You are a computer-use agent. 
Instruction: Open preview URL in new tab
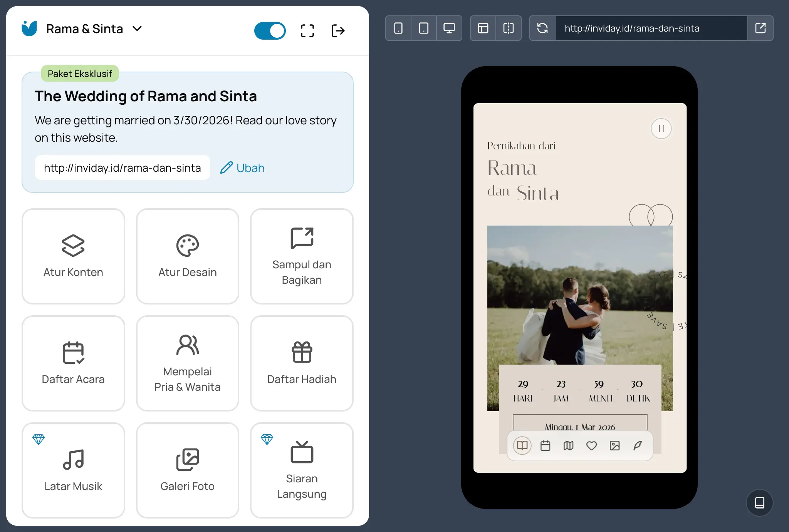pos(760,28)
